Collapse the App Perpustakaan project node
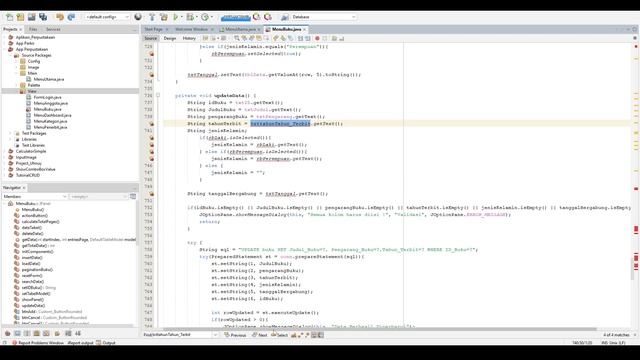 pos(5,49)
